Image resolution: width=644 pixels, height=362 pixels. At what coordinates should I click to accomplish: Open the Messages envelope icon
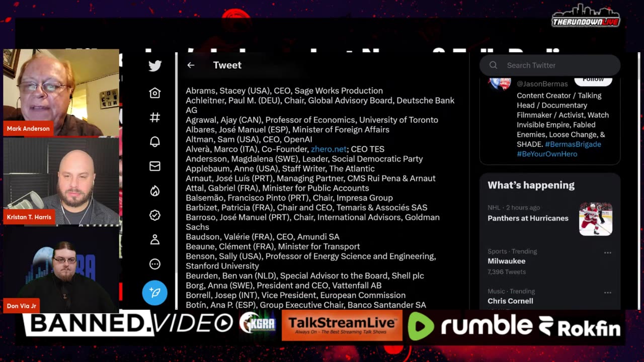pos(155,166)
